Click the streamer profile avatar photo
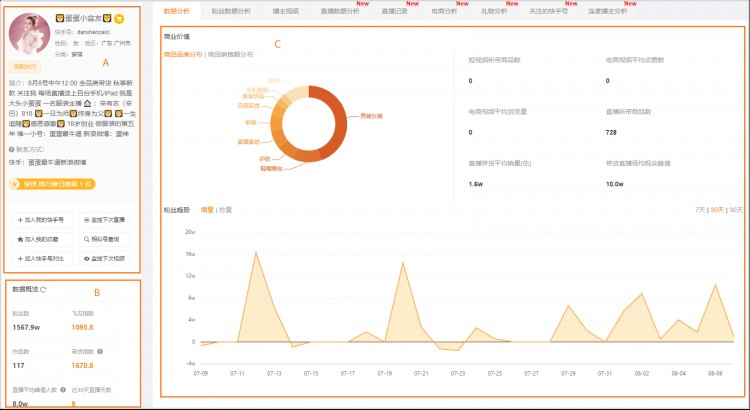The height and width of the screenshot is (410, 750). tap(31, 37)
